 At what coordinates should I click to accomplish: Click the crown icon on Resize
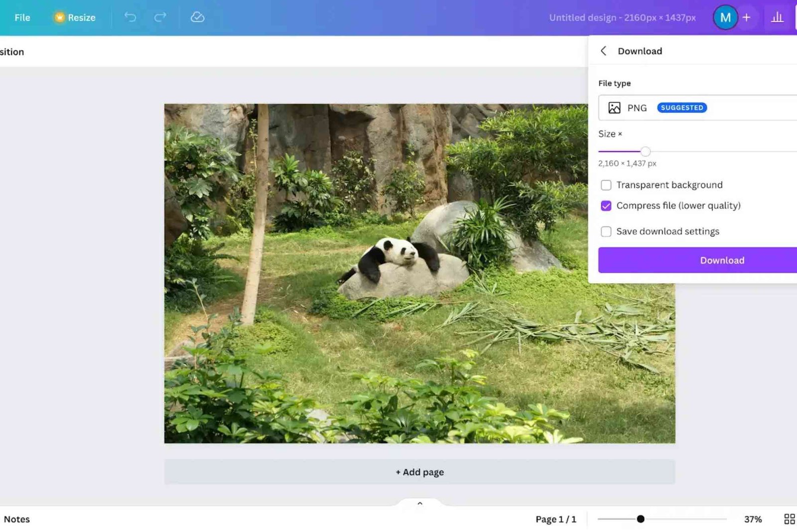click(59, 16)
